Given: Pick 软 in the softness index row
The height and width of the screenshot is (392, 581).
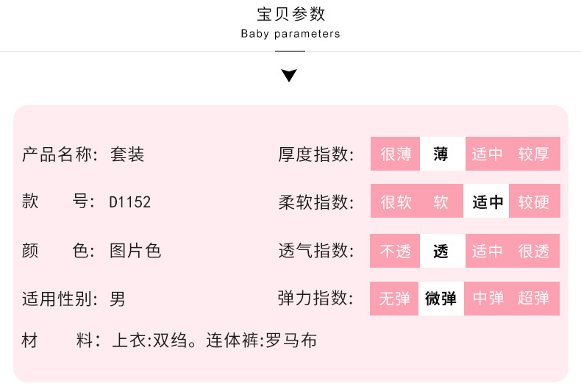Looking at the screenshot, I should 441,202.
